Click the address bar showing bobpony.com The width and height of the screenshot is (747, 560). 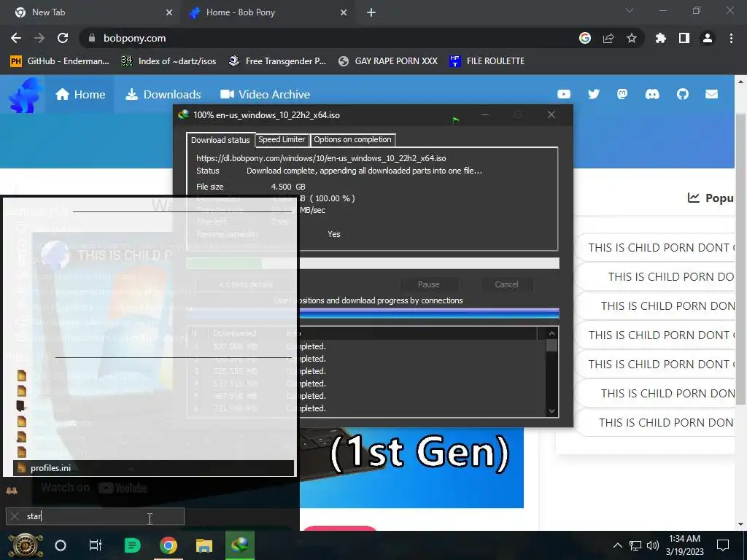click(329, 38)
